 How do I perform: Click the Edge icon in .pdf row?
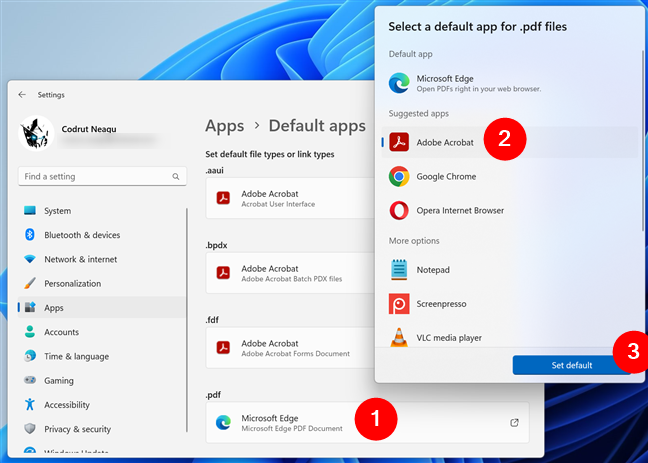click(x=224, y=422)
